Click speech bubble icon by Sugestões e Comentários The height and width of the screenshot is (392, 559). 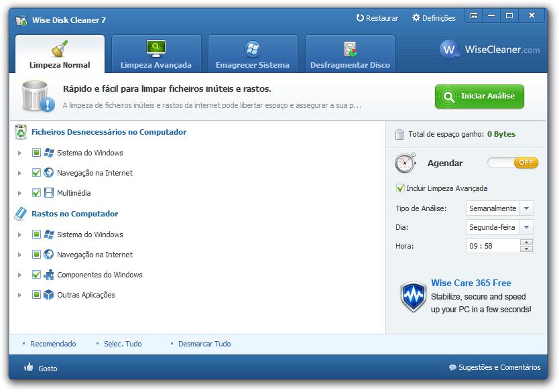[x=452, y=367]
